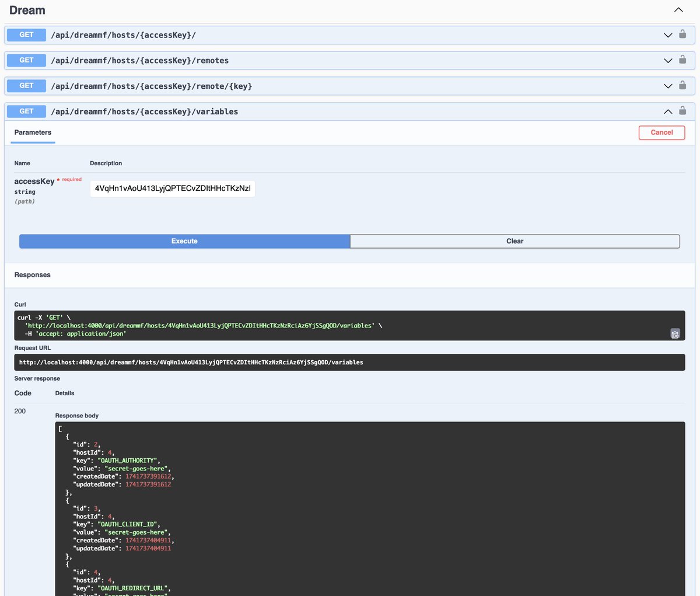Collapse the /variables endpoint chevron
Viewport: 700px width, 596px height.
pos(668,111)
